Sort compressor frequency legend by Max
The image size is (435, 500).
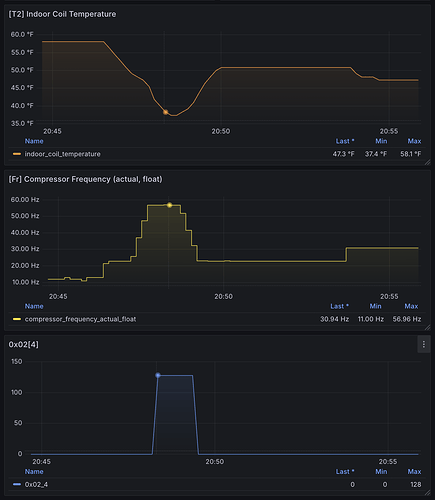pos(411,306)
